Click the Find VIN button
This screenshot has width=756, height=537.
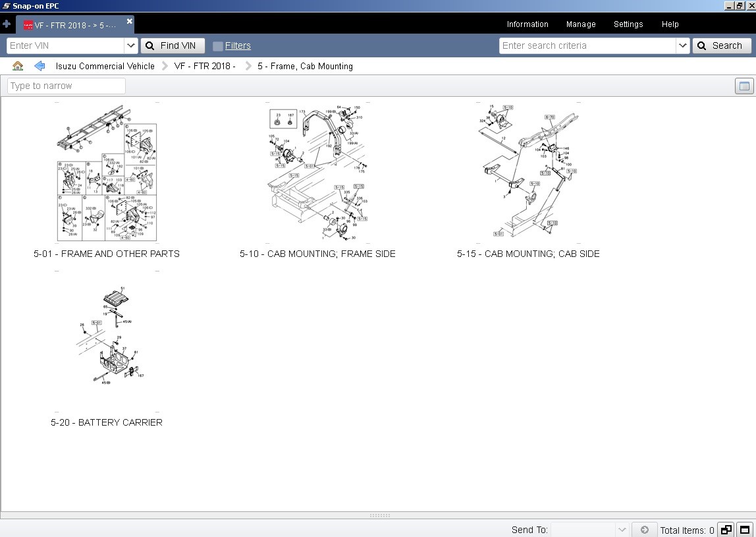[173, 46]
